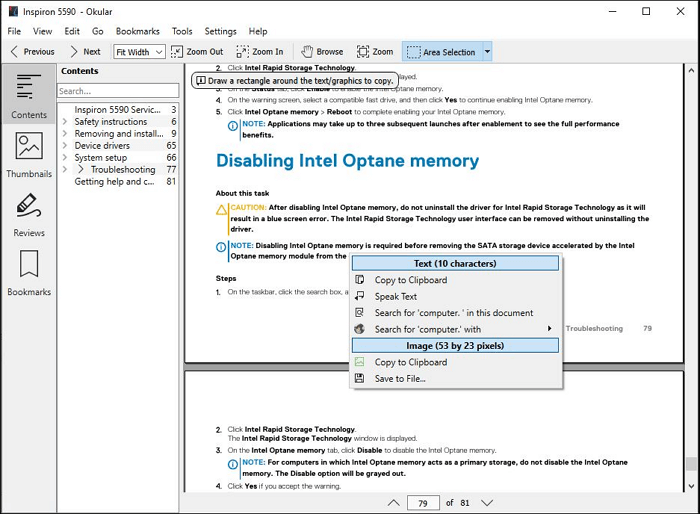The height and width of the screenshot is (514, 700).
Task: Toggle the Contents panel in the sidebar
Action: tap(29, 96)
